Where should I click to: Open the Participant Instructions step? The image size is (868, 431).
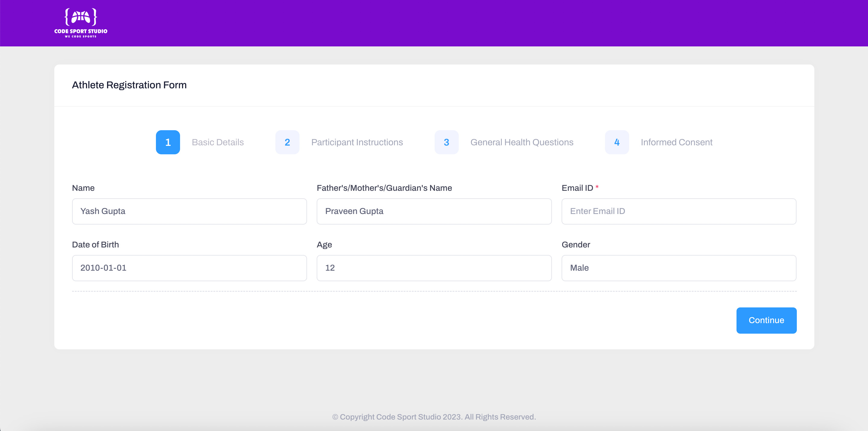[x=357, y=142]
